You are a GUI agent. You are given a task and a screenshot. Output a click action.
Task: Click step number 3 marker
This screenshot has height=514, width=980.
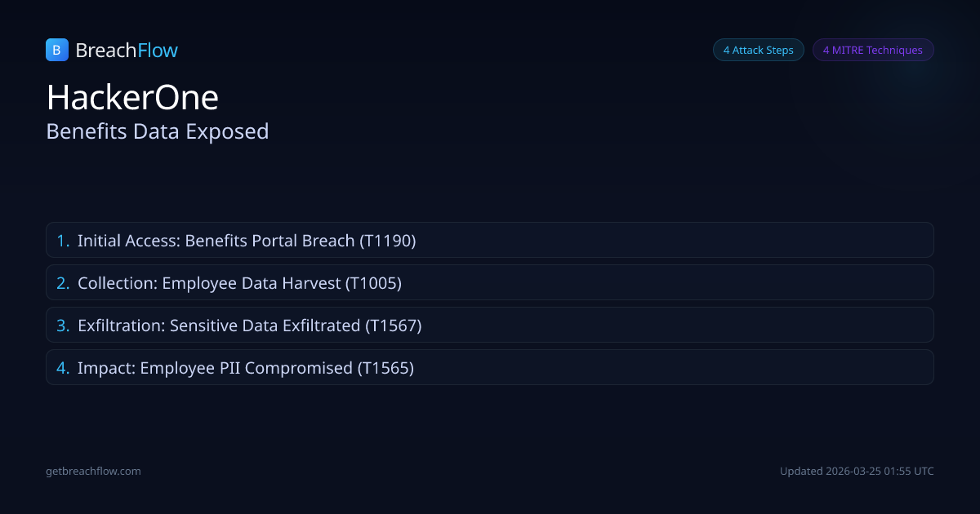[x=63, y=326]
